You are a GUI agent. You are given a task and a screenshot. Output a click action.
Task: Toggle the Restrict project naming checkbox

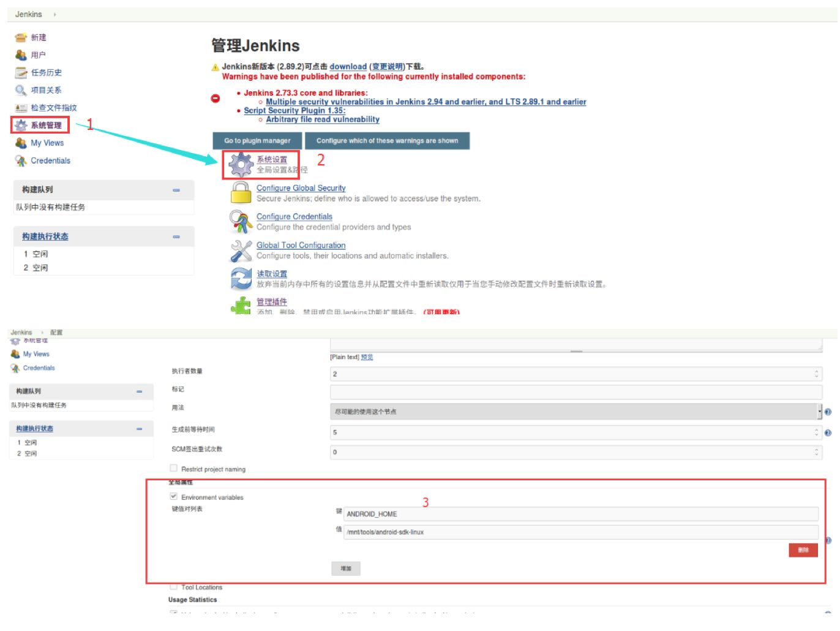173,468
